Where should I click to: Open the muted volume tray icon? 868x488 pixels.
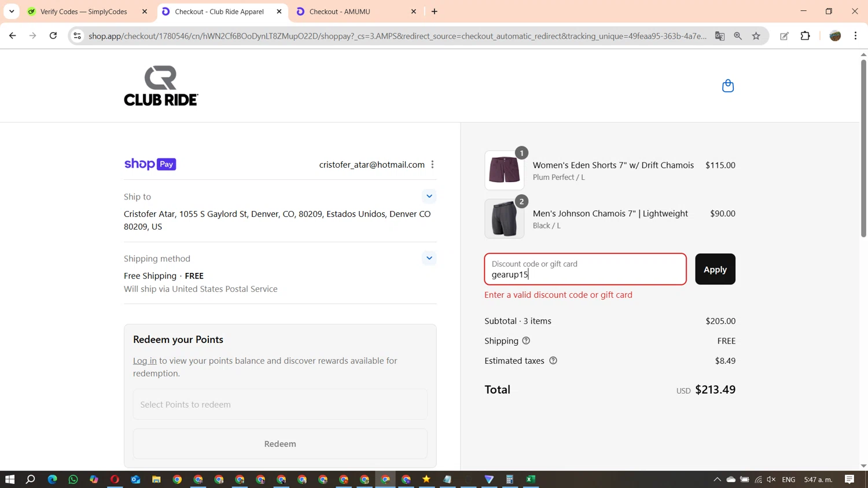771,479
